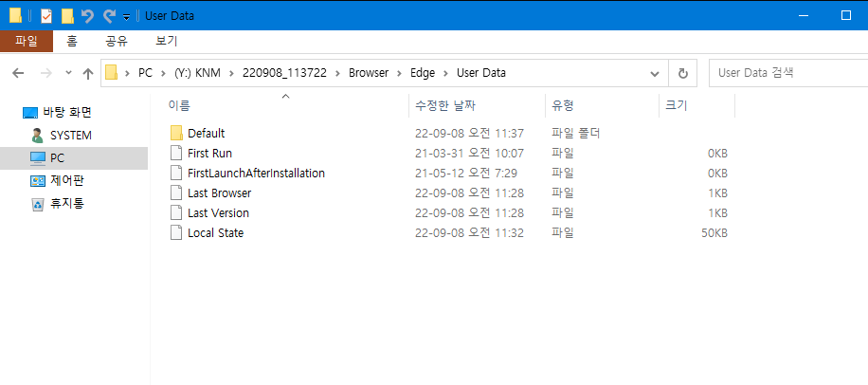
Task: Click the Redo icon in title bar
Action: tap(108, 16)
